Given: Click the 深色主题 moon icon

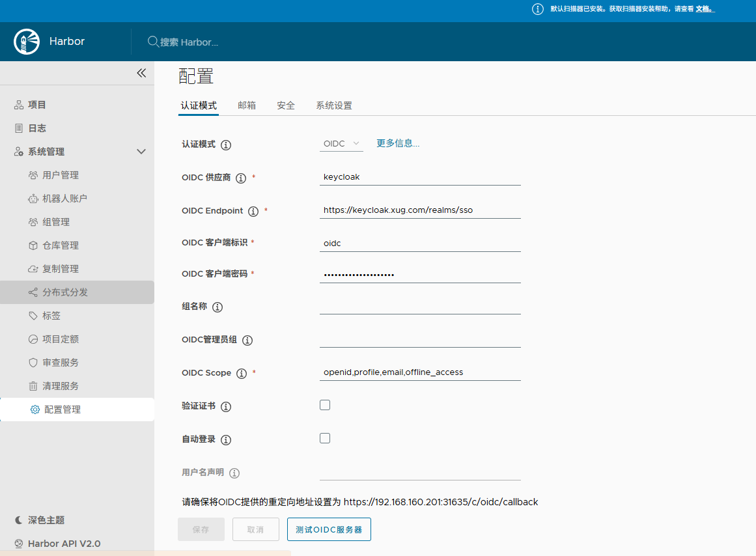Looking at the screenshot, I should click(19, 520).
